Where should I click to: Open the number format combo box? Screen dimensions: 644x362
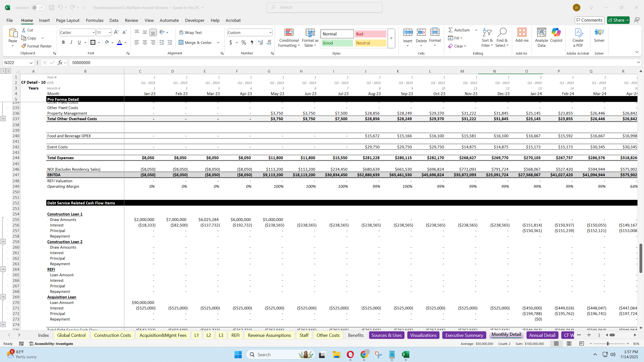pos(249,32)
